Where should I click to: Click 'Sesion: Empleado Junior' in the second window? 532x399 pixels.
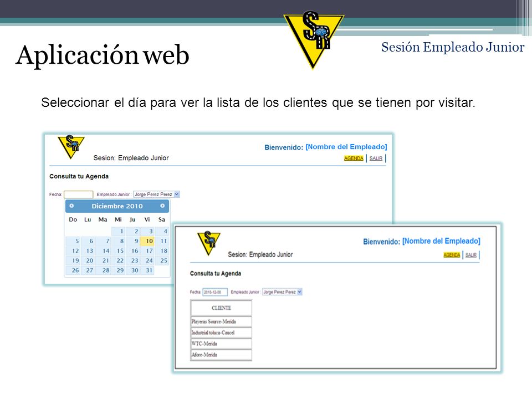[260, 254]
